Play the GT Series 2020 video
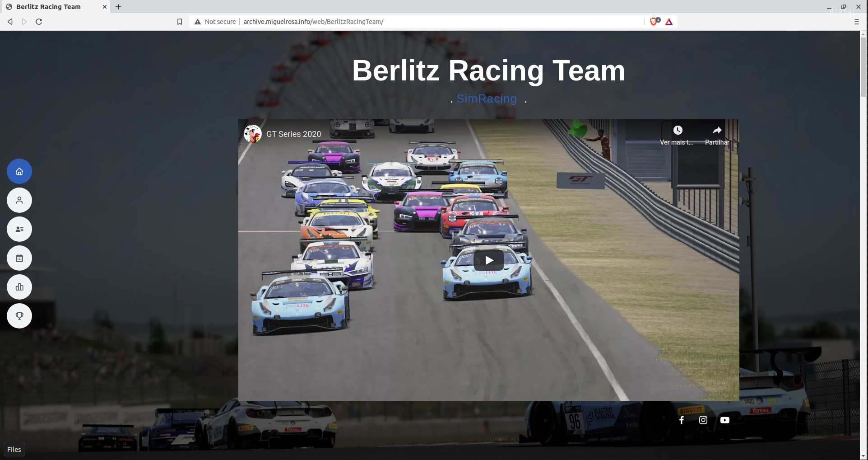Viewport: 868px width, 460px height. [487, 260]
